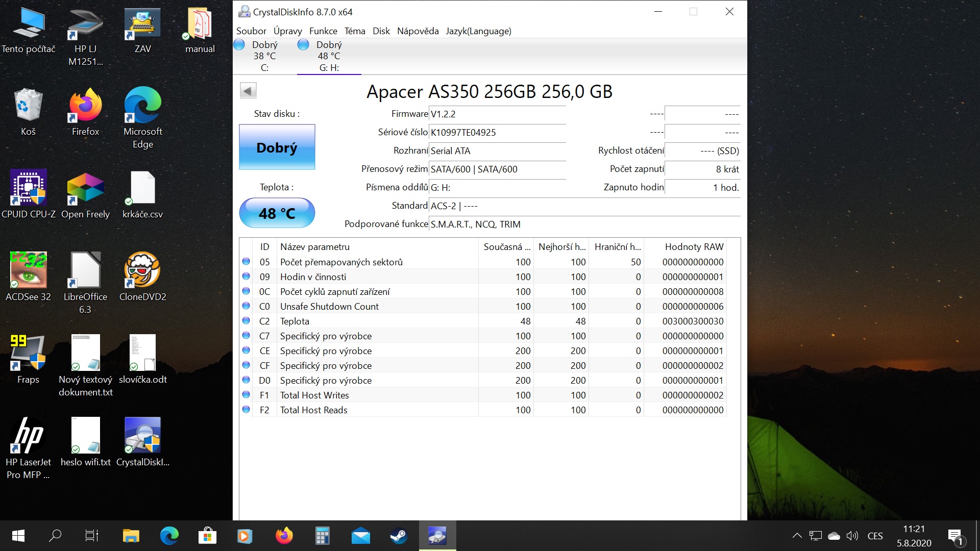Click the 48 °C temperature button
Screen dimensions: 980x551
coord(277,213)
